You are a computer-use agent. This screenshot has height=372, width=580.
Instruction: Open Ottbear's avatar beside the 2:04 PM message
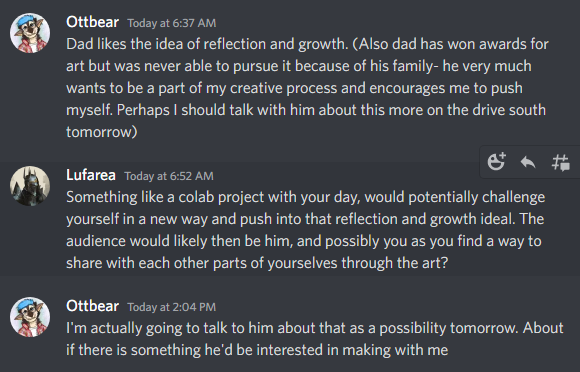tap(30, 317)
